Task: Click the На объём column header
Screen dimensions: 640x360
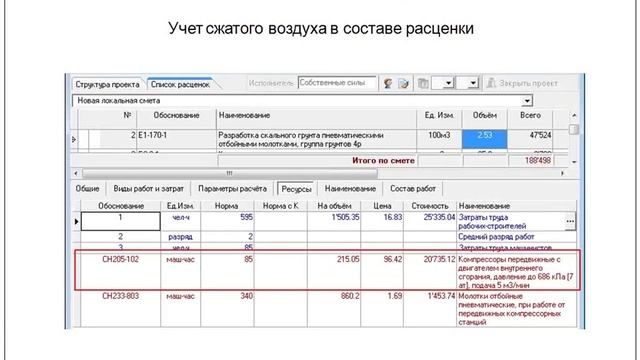Action: tap(334, 206)
